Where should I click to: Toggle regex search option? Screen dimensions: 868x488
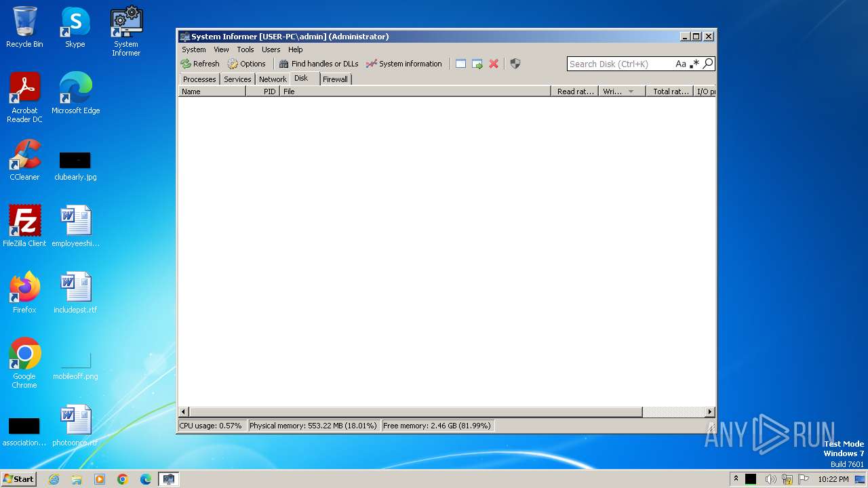pos(694,64)
